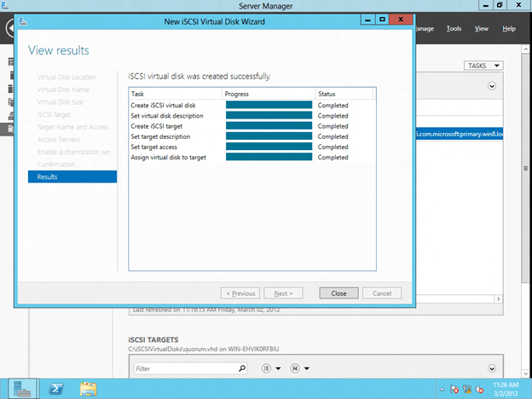Viewport: 532px width, 399px height.
Task: Open the Tools menu
Action: pos(454,28)
